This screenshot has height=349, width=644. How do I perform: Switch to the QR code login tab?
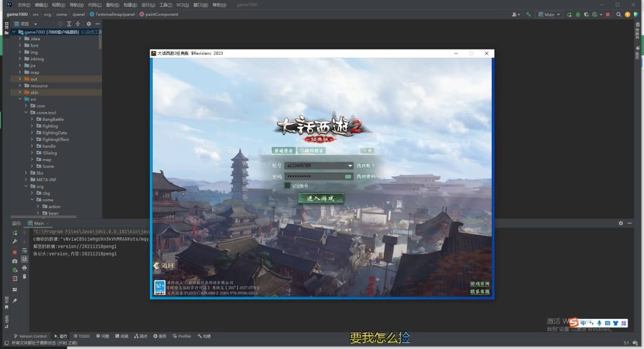coord(311,151)
